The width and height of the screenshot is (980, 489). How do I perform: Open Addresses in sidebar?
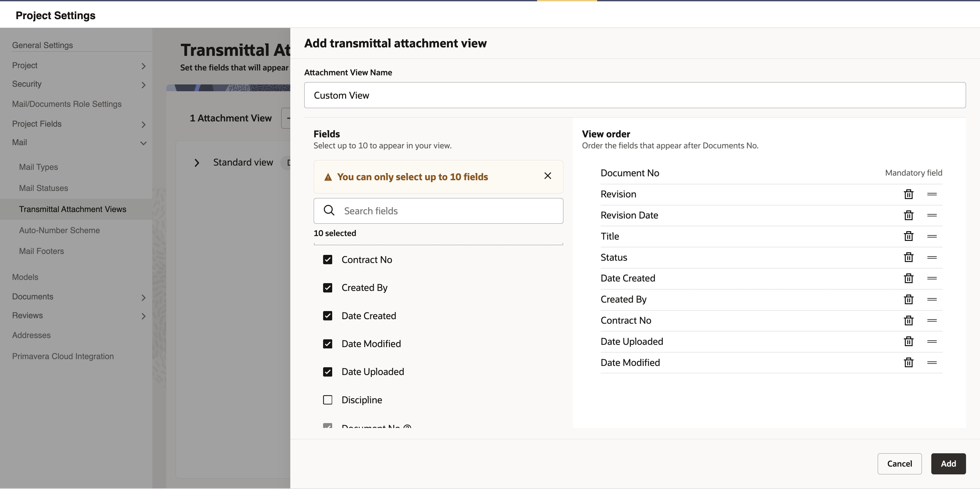pyautogui.click(x=31, y=335)
